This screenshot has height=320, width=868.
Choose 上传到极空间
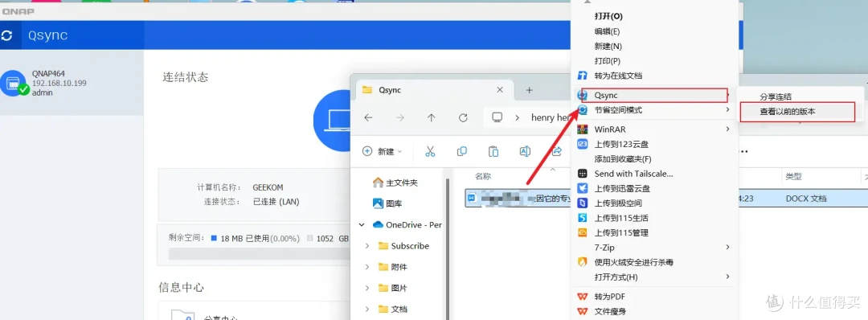(656, 203)
